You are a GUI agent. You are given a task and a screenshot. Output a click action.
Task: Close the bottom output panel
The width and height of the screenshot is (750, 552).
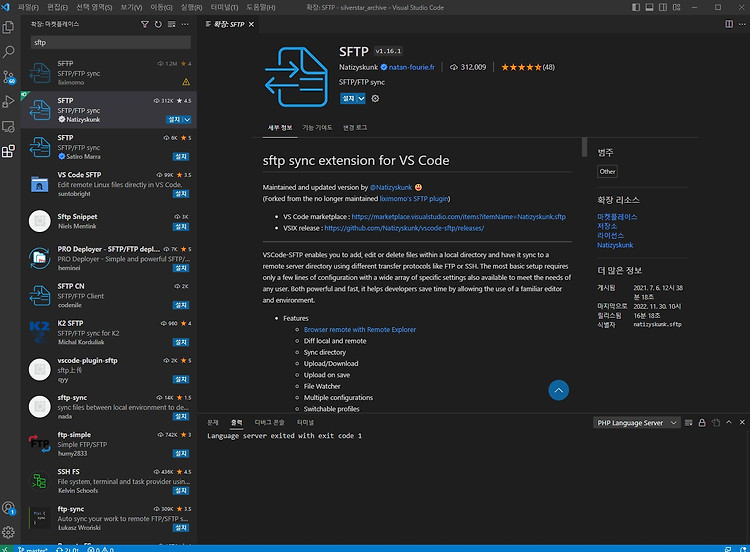click(x=742, y=422)
